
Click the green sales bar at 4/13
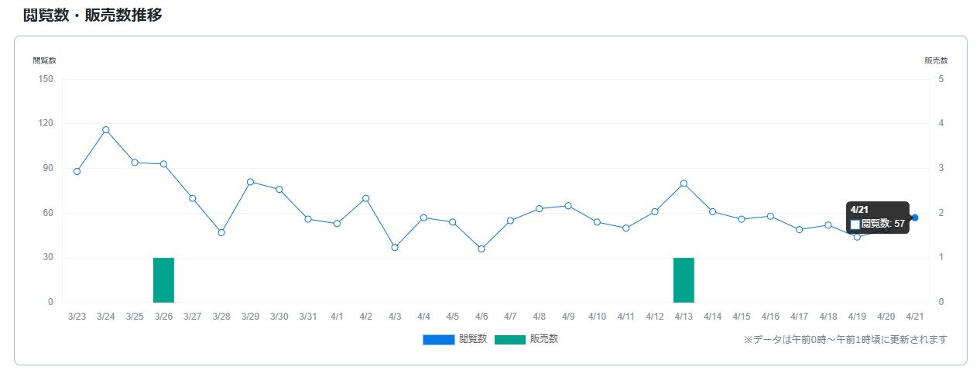[x=684, y=279]
